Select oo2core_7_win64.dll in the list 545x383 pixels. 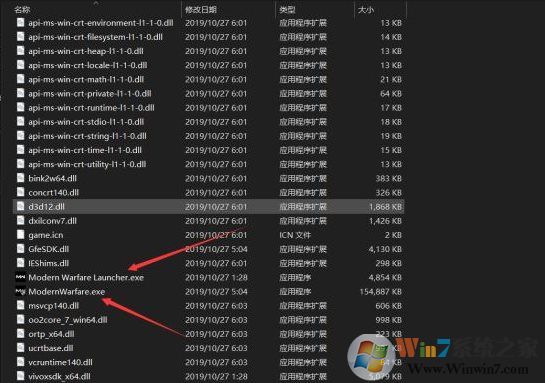(68, 320)
